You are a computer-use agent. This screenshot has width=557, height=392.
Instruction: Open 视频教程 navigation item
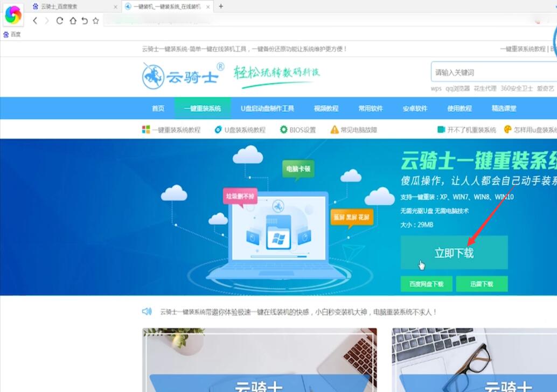326,108
